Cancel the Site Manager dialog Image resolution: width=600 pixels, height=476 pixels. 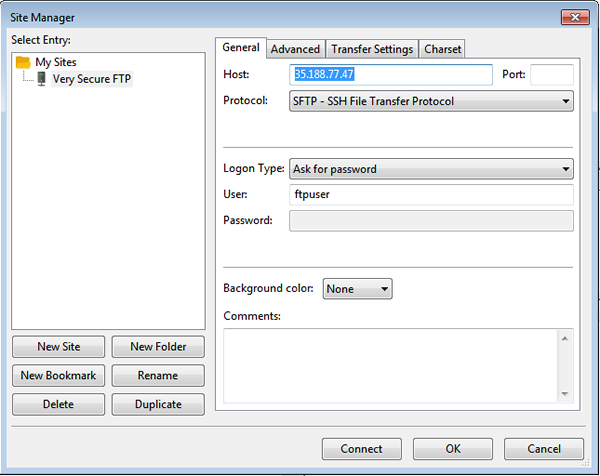pos(543,449)
